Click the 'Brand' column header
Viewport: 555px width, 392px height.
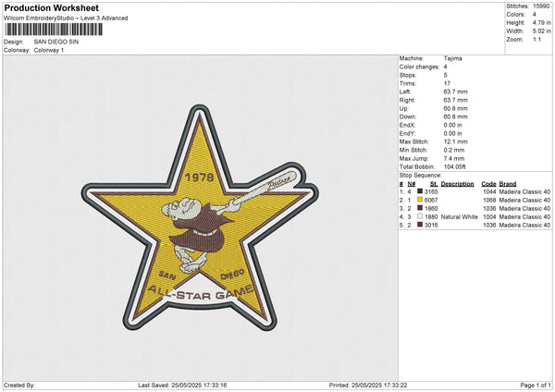tap(508, 184)
